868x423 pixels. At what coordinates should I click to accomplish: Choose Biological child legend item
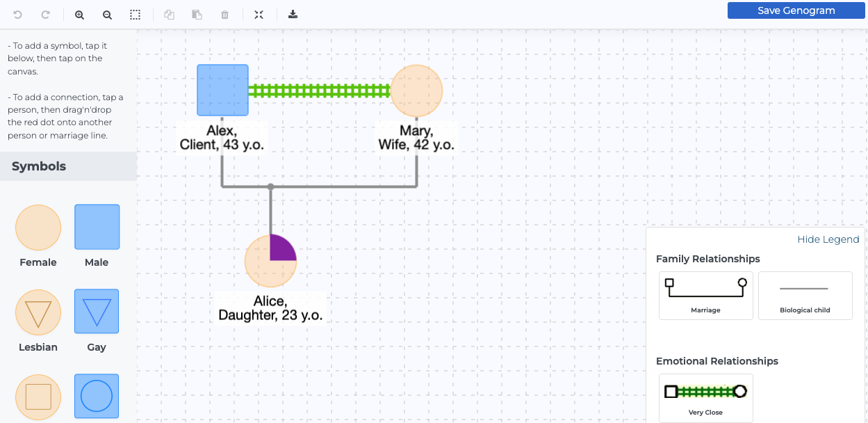[x=805, y=296]
